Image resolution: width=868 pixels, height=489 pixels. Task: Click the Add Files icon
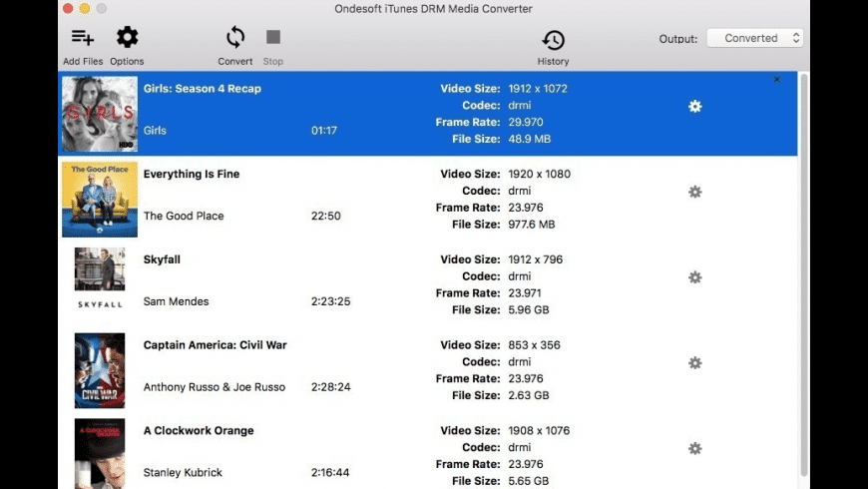[x=83, y=38]
